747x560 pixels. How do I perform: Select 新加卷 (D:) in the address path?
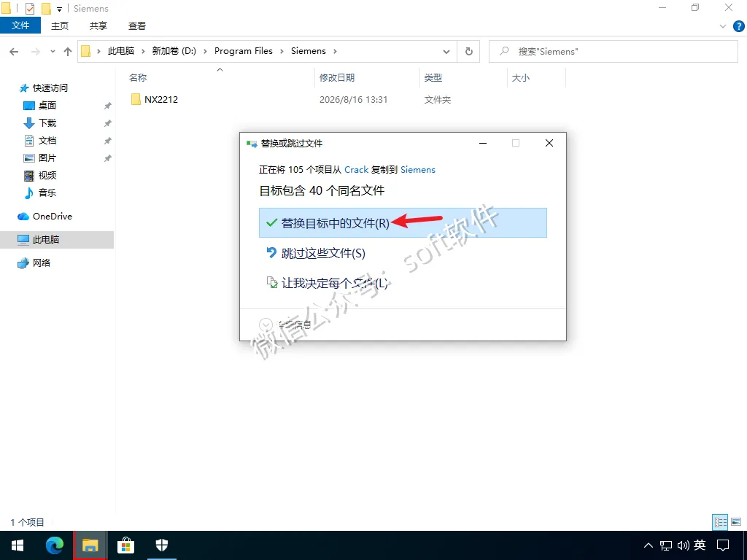(174, 51)
